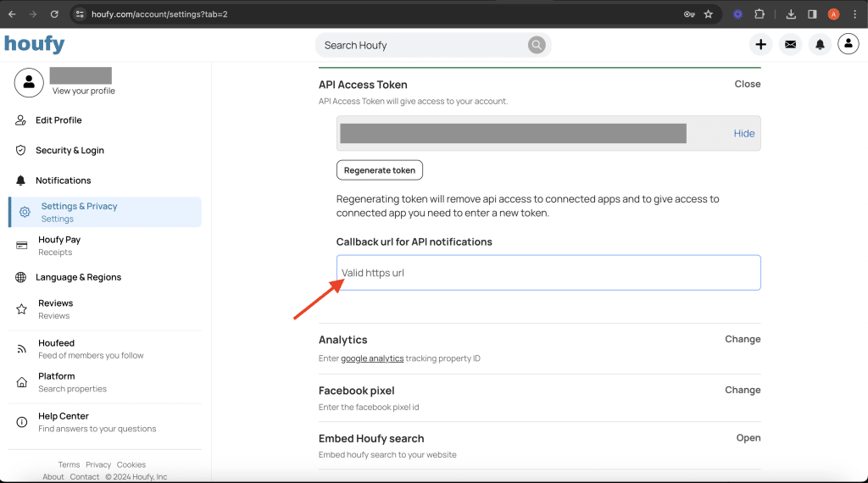The image size is (868, 483).
Task: Open Chrome three-dot menu
Action: (x=854, y=14)
